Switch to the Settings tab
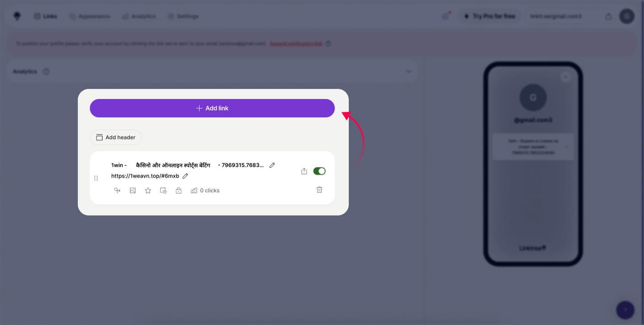The image size is (644, 325). [x=183, y=16]
